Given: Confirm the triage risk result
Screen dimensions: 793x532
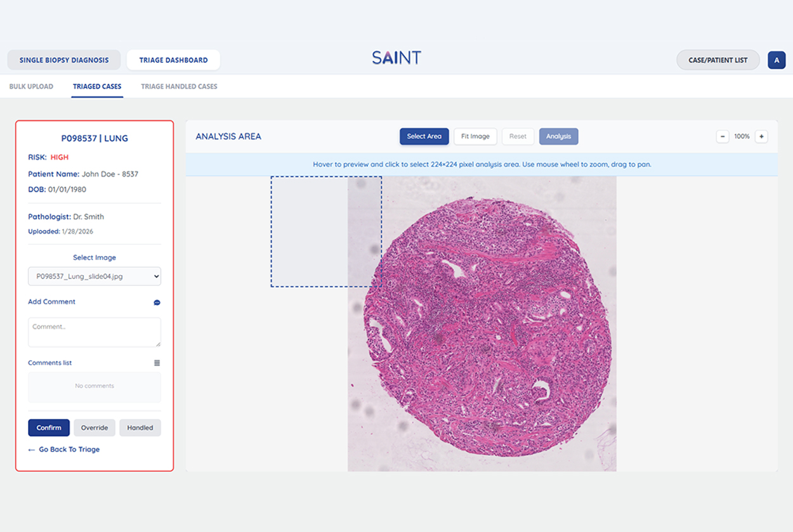Looking at the screenshot, I should pyautogui.click(x=49, y=428).
